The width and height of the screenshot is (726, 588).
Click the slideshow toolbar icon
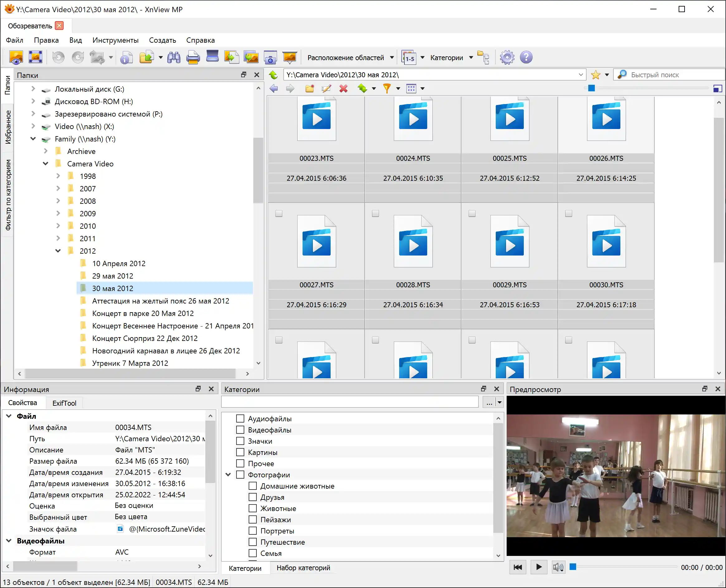click(290, 57)
